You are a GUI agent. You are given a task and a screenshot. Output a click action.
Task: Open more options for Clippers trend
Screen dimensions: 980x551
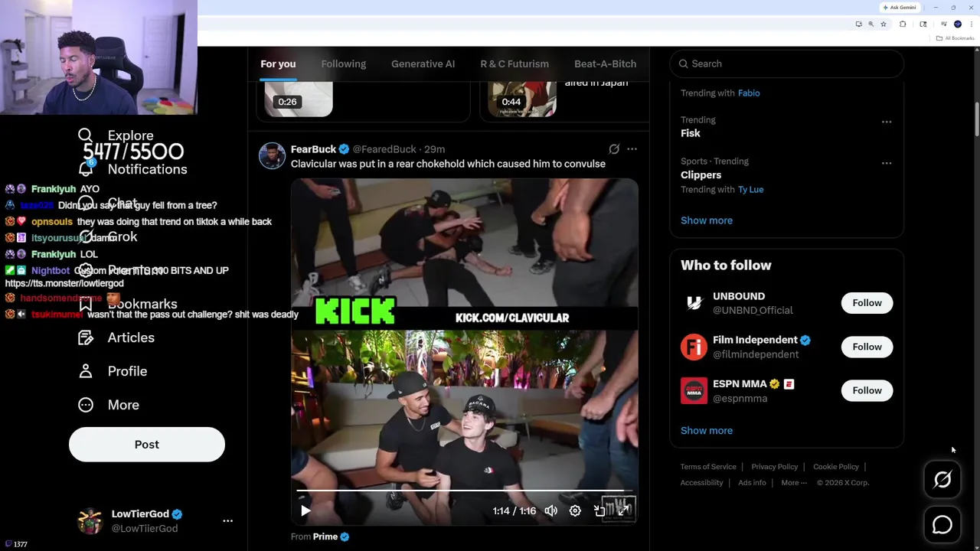pyautogui.click(x=887, y=163)
